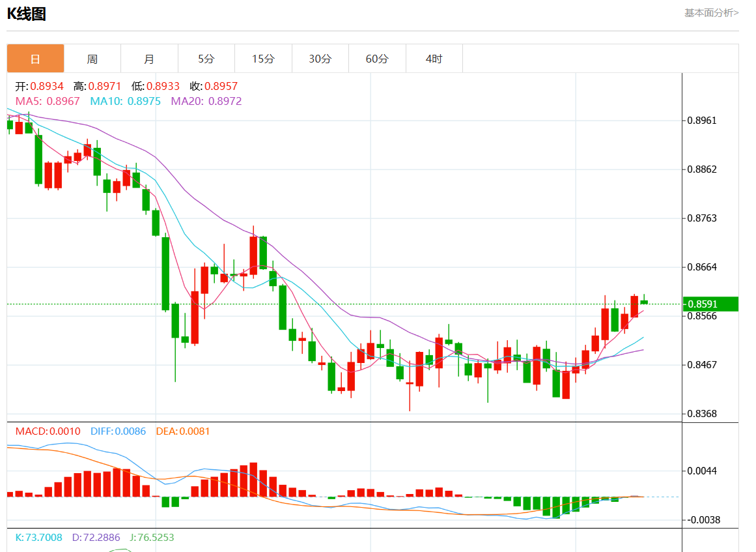
Task: Click the K线图 heading
Action: pyautogui.click(x=27, y=14)
